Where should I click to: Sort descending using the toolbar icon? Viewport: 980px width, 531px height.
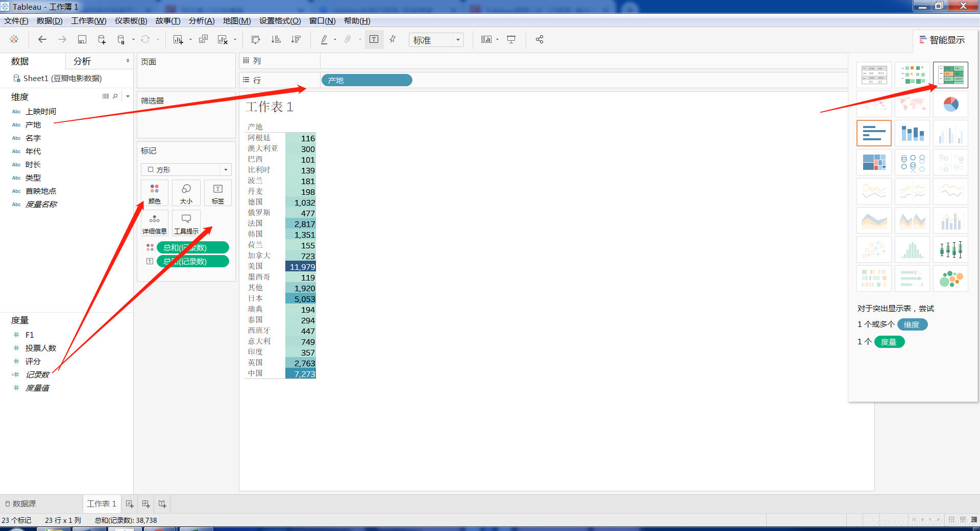tap(296, 39)
